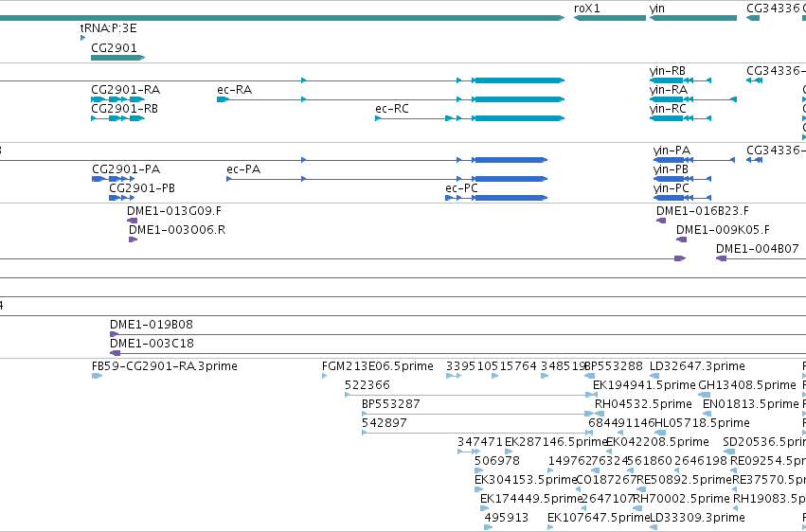Click the yin-RB transcript
The width and height of the screenshot is (806, 532).
pos(680,80)
